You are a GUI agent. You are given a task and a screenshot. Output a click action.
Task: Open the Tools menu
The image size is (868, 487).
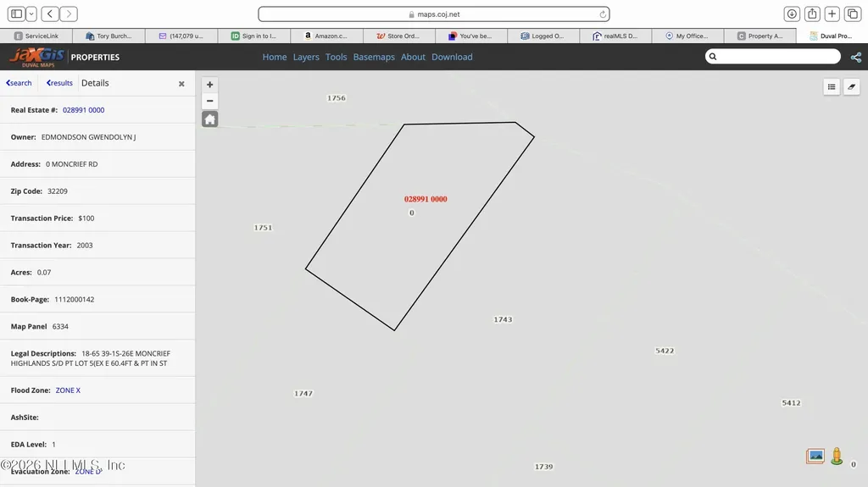336,57
